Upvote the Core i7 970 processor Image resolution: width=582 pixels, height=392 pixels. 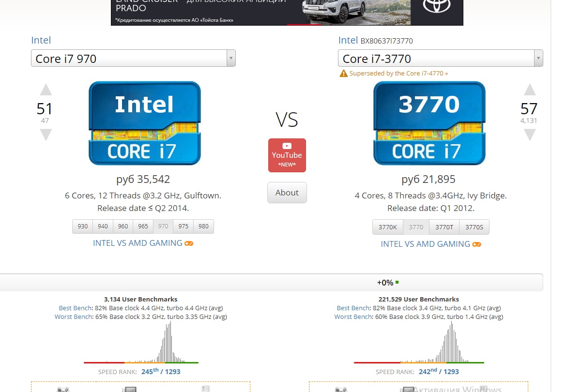(x=46, y=90)
